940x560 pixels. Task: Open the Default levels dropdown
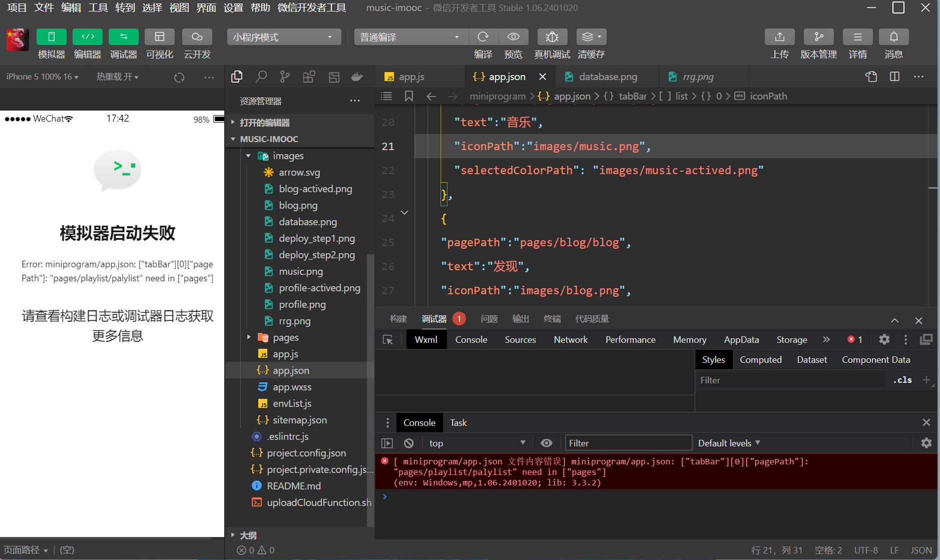click(729, 443)
